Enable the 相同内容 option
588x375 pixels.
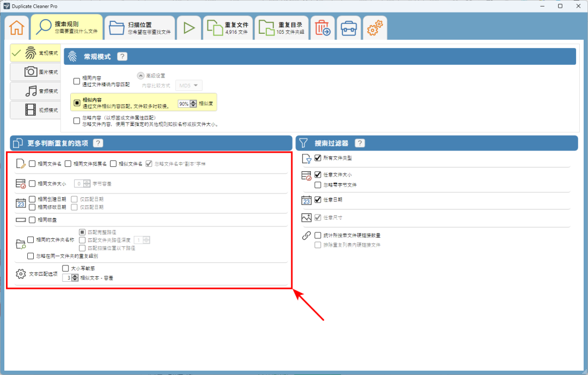click(x=77, y=81)
